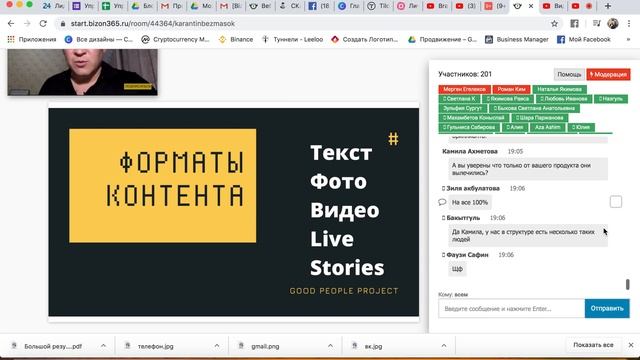640x360 pixels.
Task: Switch to the TikTok tab
Action: click(x=378, y=6)
